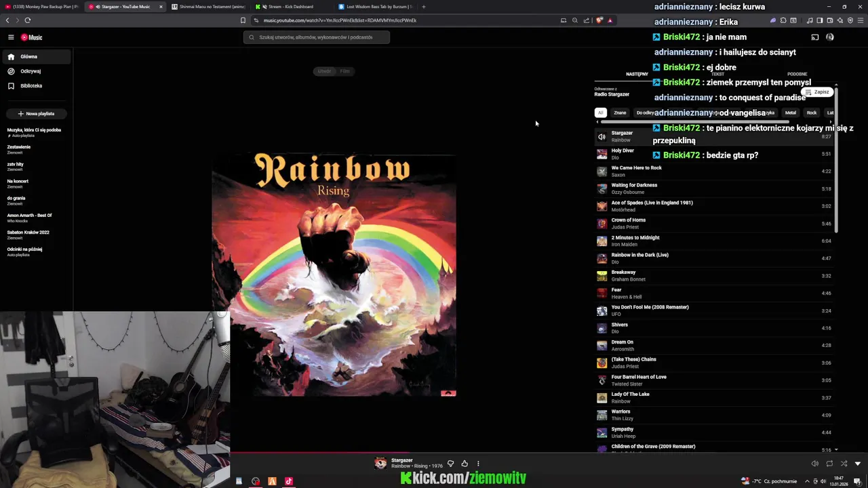This screenshot has height=488, width=868.
Task: Click the speaker icon on Stargazer row
Action: click(x=601, y=137)
